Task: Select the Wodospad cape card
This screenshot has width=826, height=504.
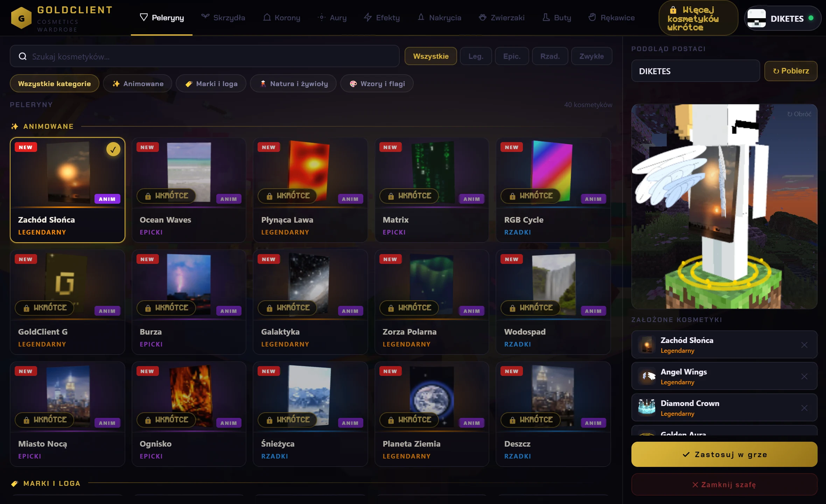Action: point(553,302)
